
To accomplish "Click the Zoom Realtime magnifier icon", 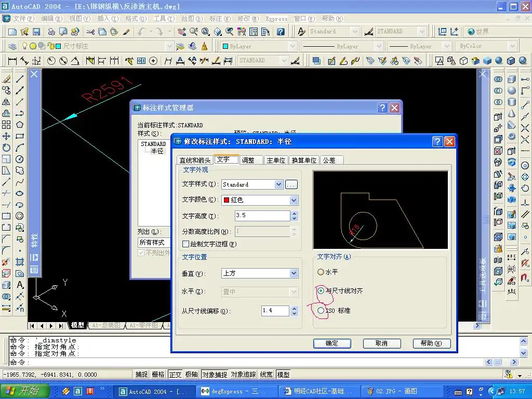I will click(x=194, y=32).
